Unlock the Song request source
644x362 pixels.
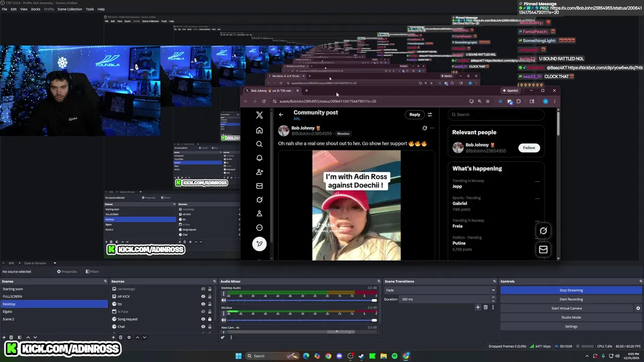210,319
